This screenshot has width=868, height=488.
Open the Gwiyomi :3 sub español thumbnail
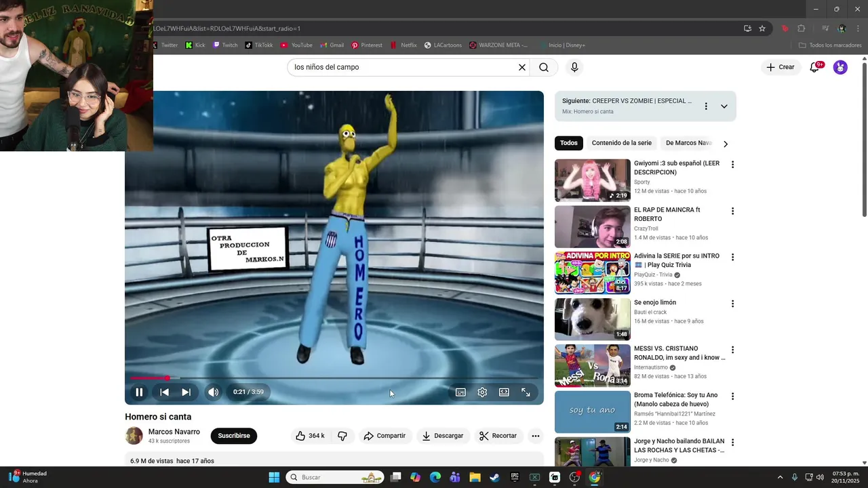click(x=593, y=180)
